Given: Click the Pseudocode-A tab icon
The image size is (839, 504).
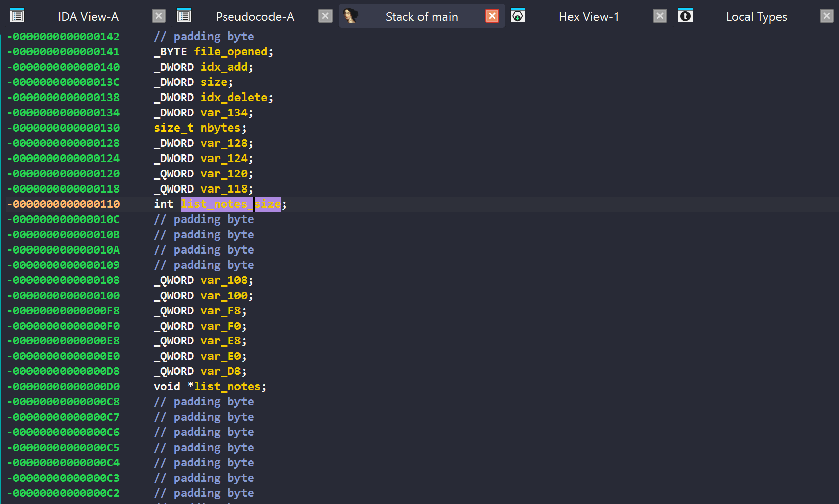Looking at the screenshot, I should (184, 16).
